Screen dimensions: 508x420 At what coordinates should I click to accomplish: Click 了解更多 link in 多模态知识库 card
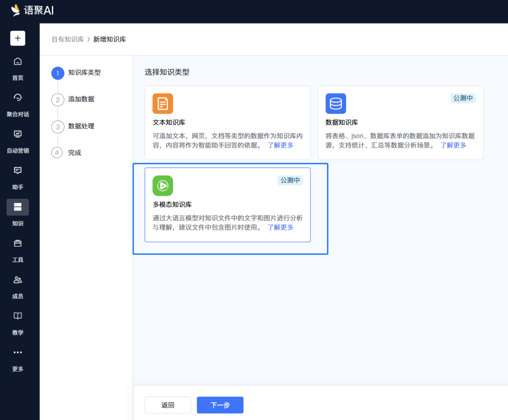pyautogui.click(x=280, y=227)
